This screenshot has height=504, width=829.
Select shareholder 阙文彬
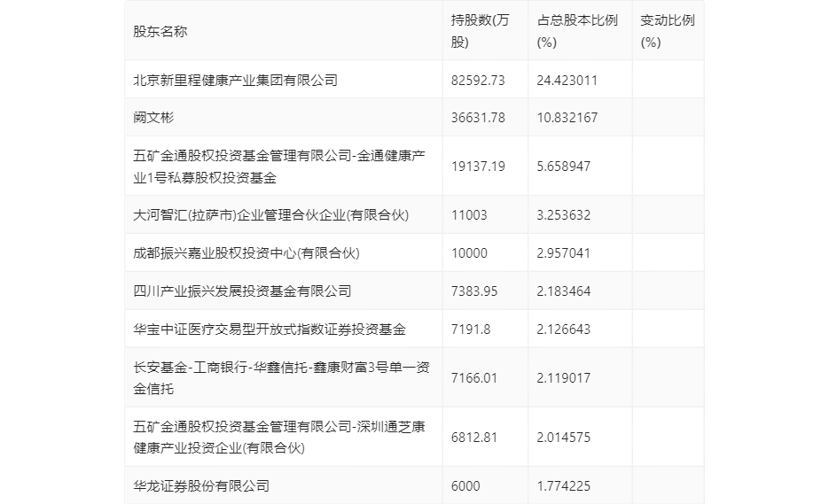tap(153, 117)
